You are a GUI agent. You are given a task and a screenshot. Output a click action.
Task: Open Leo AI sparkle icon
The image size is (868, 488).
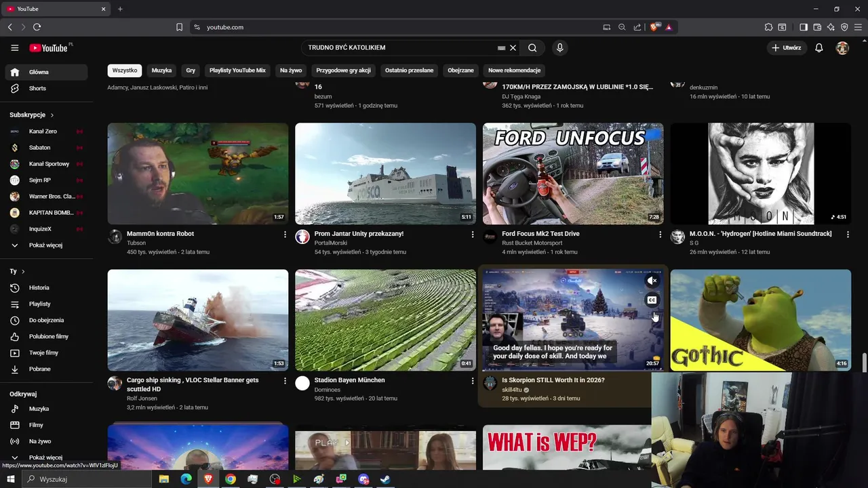tap(831, 27)
